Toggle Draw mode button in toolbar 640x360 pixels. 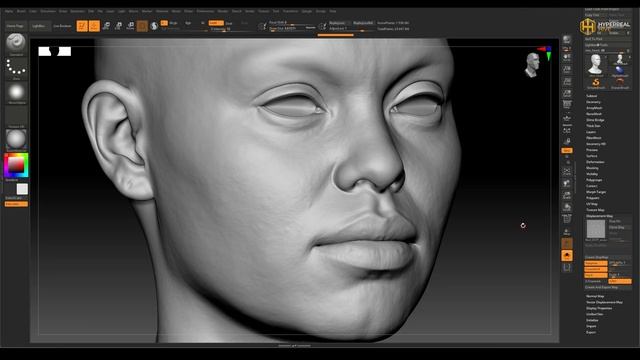pyautogui.click(x=94, y=26)
